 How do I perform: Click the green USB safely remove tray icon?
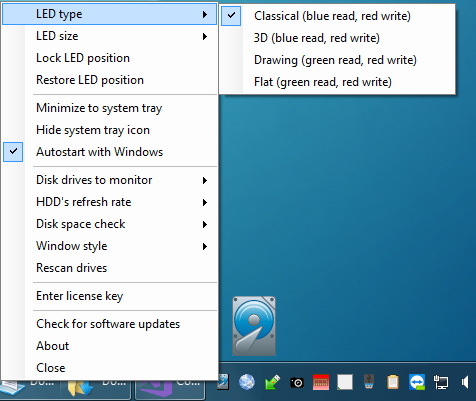[x=272, y=382]
